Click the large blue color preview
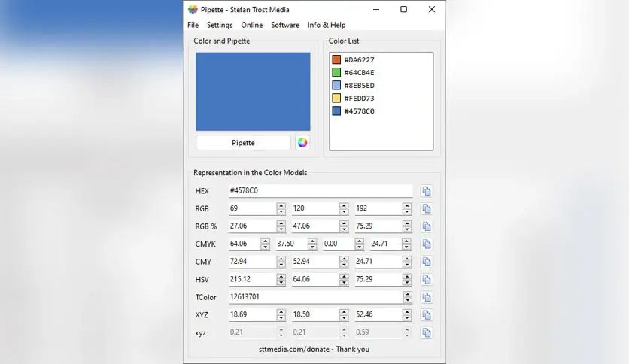629x364 pixels. [253, 92]
